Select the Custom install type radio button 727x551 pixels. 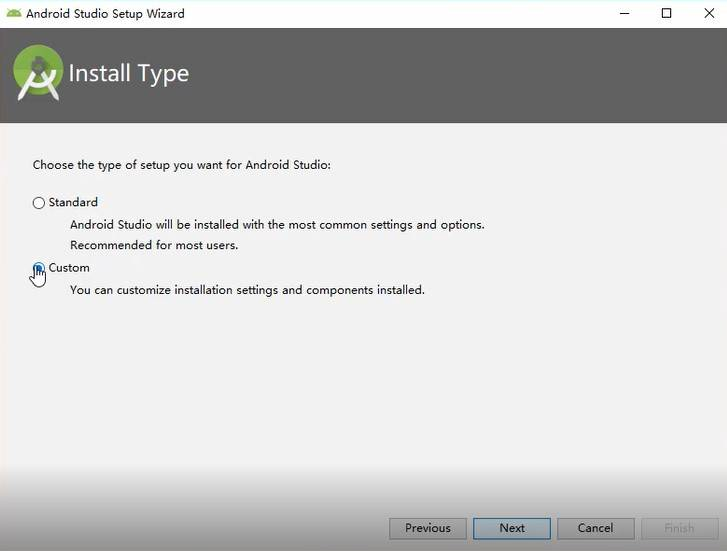(x=39, y=268)
